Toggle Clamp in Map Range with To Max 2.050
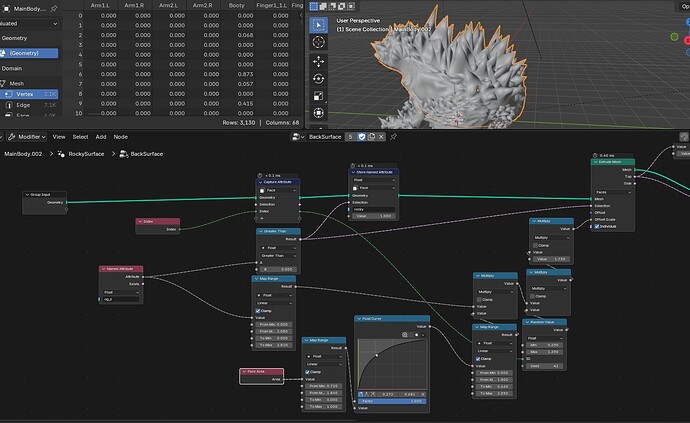Screen dimensions: 690x423 pos(478,359)
